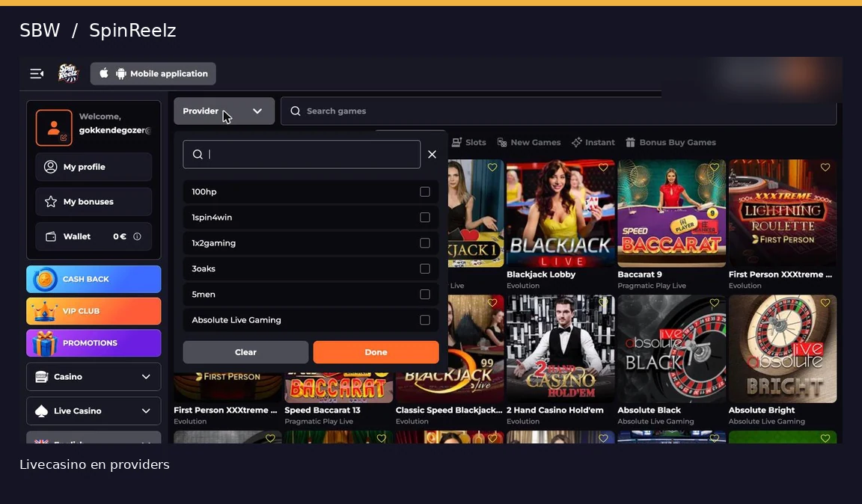Click the Bonus Buy Games gift icon

click(630, 142)
